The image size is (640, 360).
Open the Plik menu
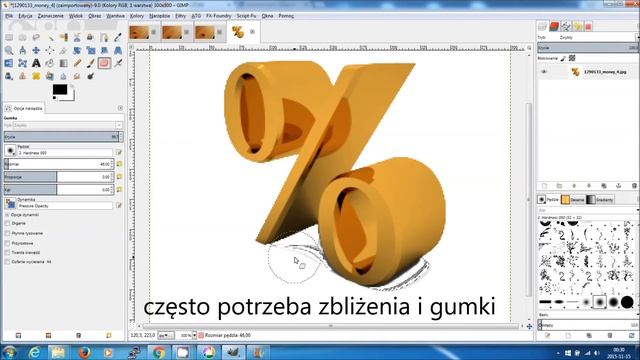pos(9,16)
